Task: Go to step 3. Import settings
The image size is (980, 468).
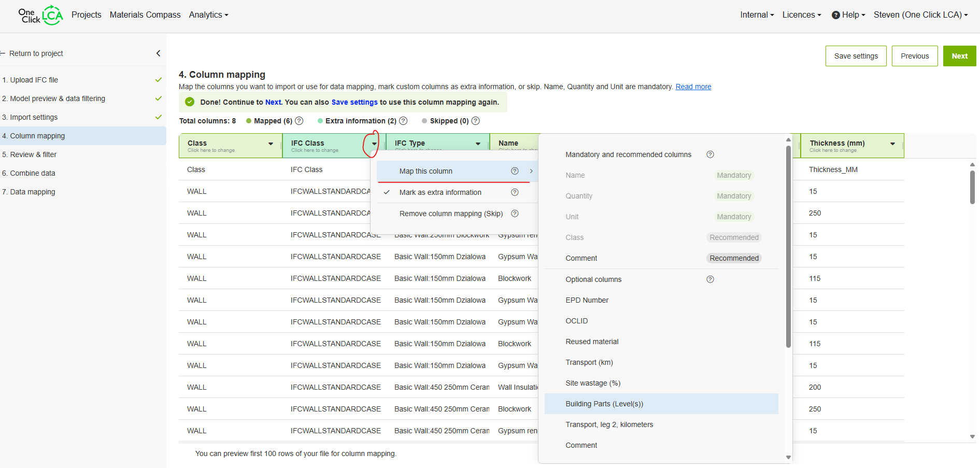Action: click(83, 117)
